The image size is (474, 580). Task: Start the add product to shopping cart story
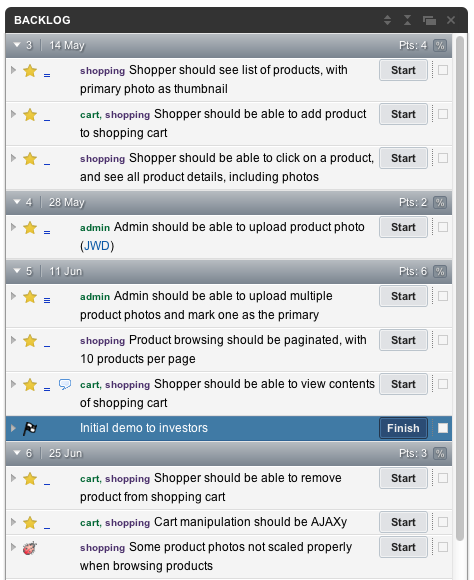403,114
